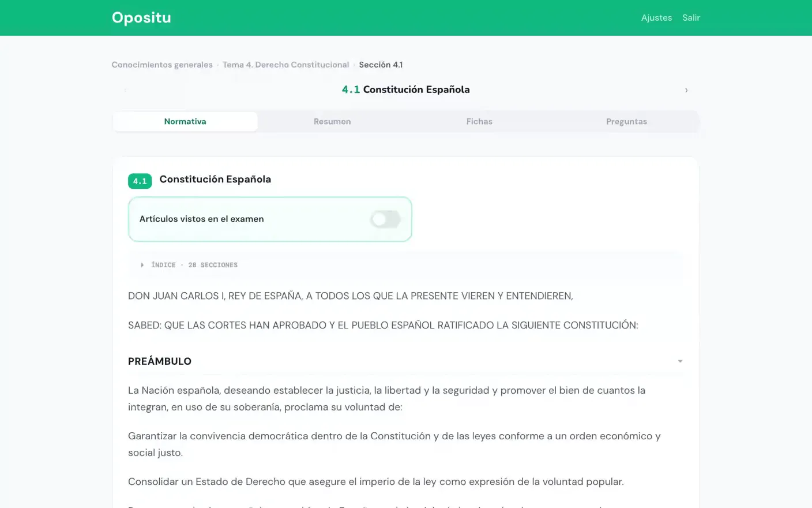Click 'Garantizar la convivencia democrática' paragraph
The width and height of the screenshot is (812, 508).
pyautogui.click(x=394, y=444)
